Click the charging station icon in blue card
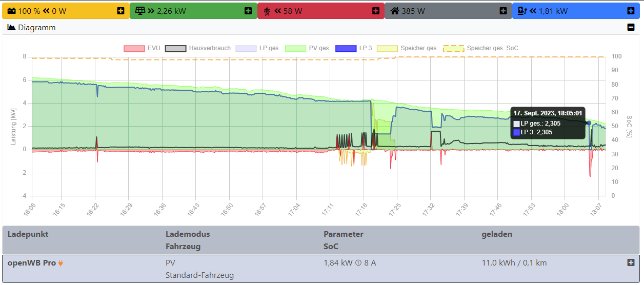The image size is (644, 285). point(522,11)
